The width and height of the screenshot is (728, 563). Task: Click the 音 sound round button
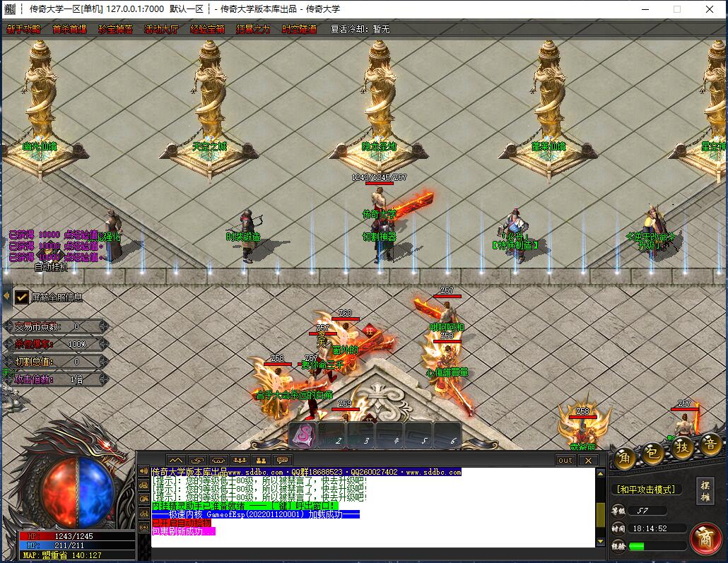(710, 444)
